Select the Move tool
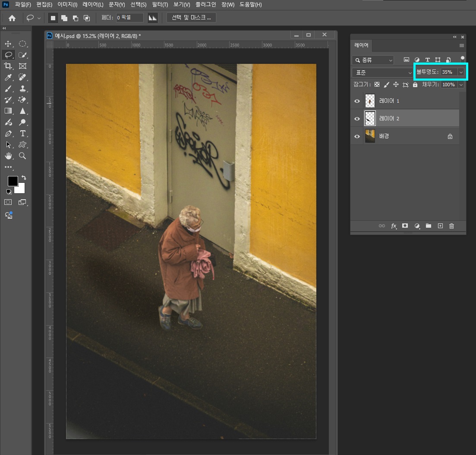The height and width of the screenshot is (455, 476). tap(8, 44)
